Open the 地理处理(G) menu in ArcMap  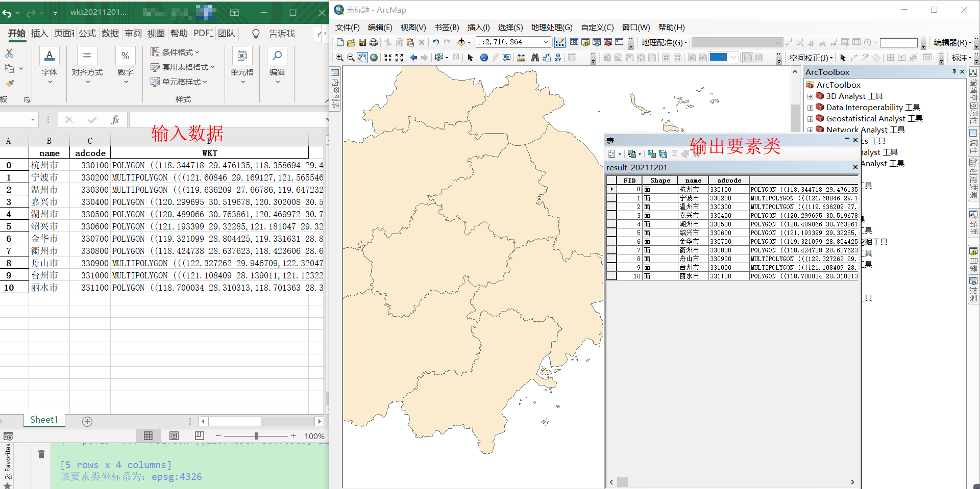[x=551, y=28]
